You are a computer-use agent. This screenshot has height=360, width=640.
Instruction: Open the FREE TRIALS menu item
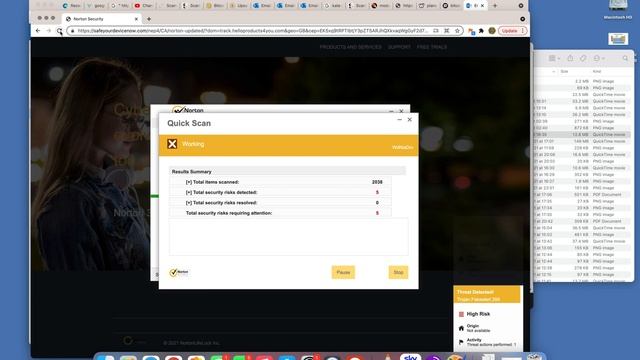tap(432, 47)
